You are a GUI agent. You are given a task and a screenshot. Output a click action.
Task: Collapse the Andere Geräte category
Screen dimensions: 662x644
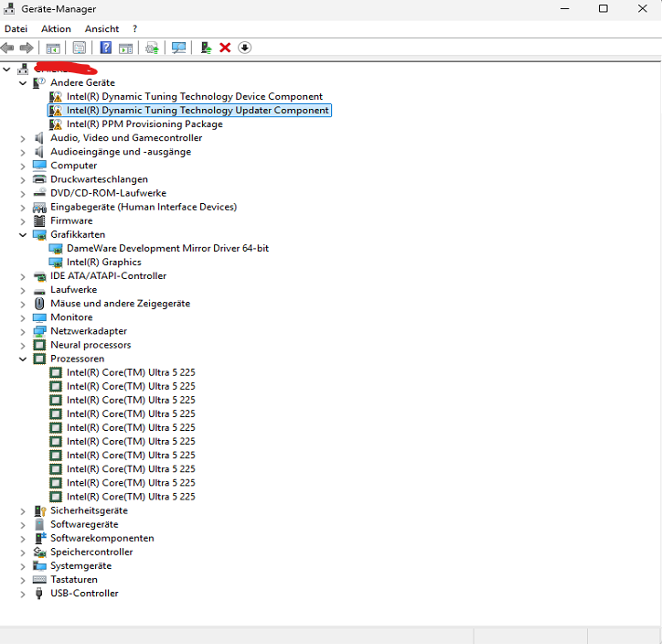23,83
